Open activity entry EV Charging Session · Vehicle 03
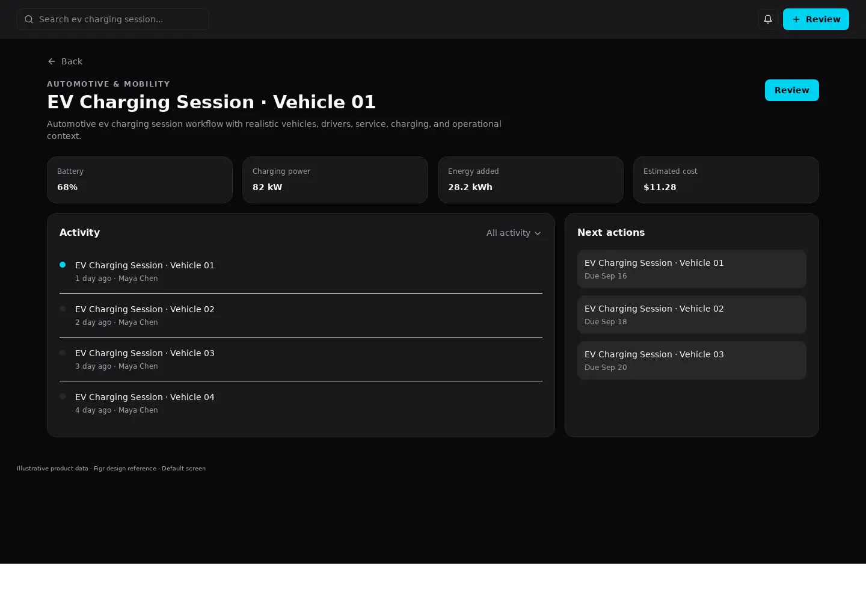The width and height of the screenshot is (866, 616). pos(301,359)
